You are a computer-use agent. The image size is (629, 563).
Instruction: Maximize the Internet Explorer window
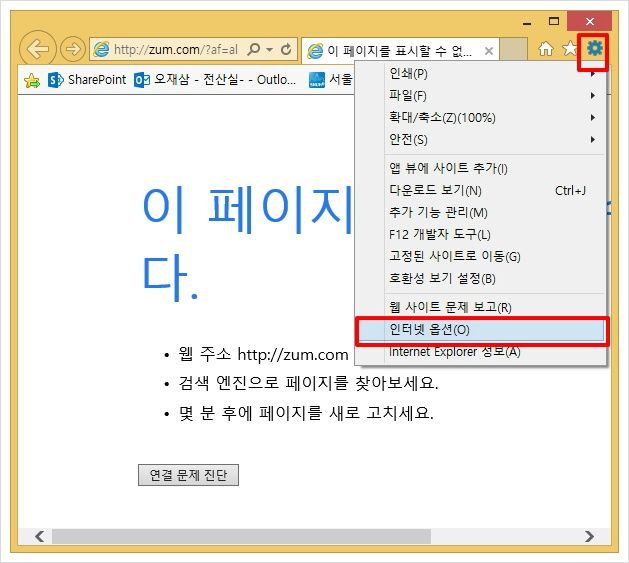coord(554,21)
